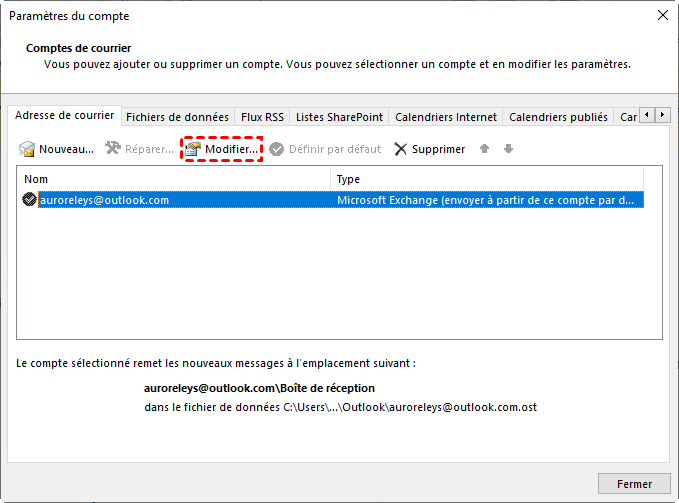Click the partially visible Car tab

click(x=627, y=117)
